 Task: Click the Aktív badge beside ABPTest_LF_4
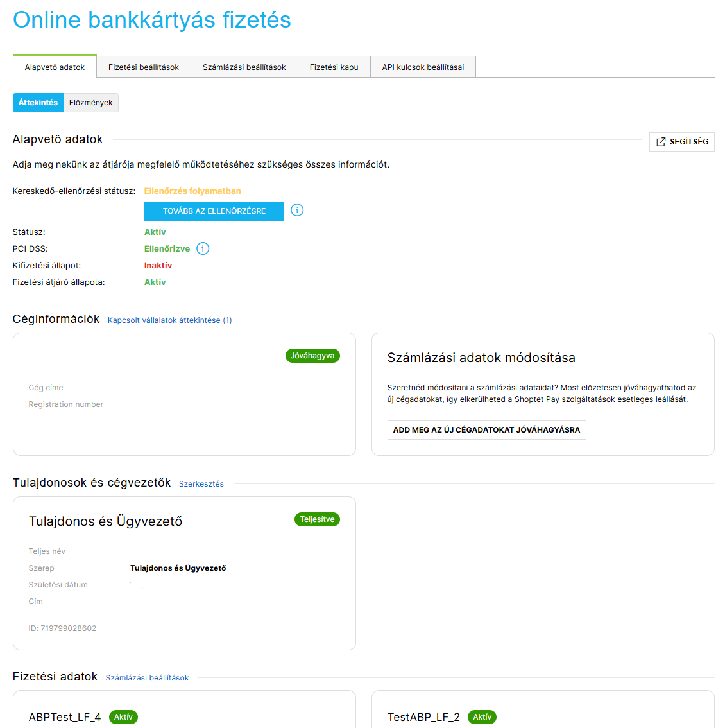point(123,717)
